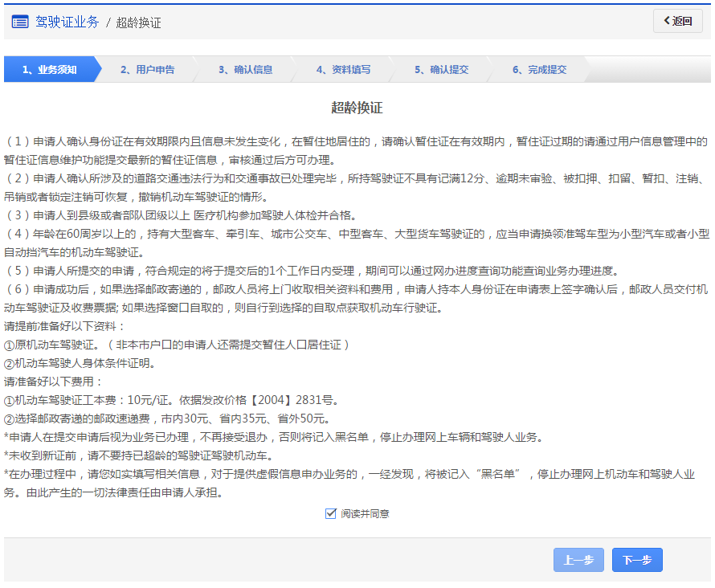Open the 驾驶证业务 breadcrumb link
Viewport: 715px width, 588px height.
67,22
